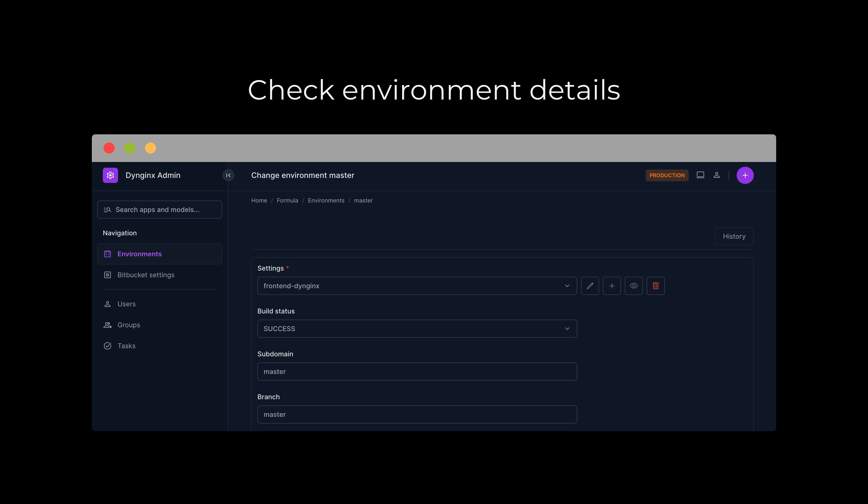This screenshot has height=504, width=868.
Task: Open Bitbucket settings via its gear icon
Action: [107, 275]
